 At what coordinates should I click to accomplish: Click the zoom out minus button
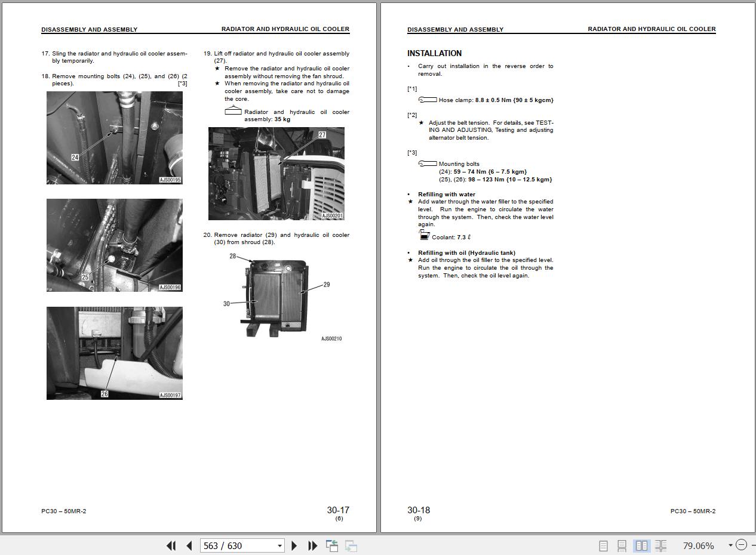click(x=741, y=545)
